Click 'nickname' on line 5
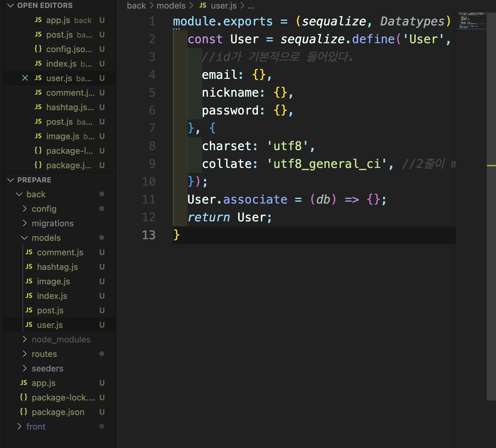The width and height of the screenshot is (496, 448). [230, 92]
